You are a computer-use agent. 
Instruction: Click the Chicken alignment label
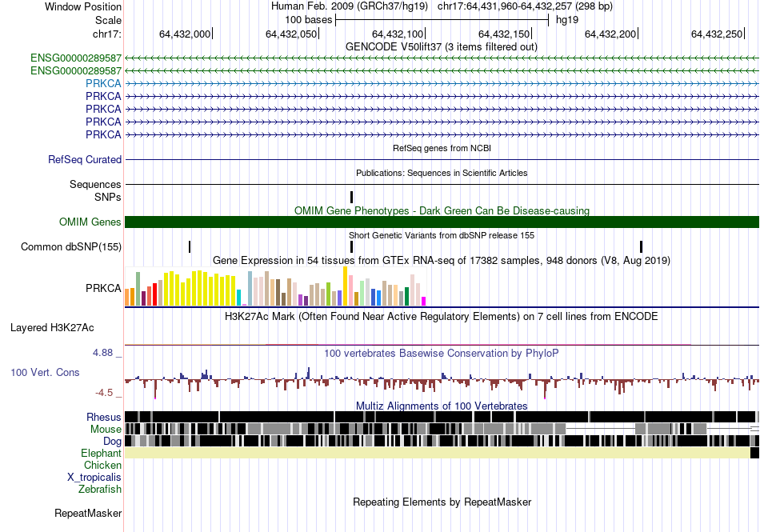(x=102, y=465)
